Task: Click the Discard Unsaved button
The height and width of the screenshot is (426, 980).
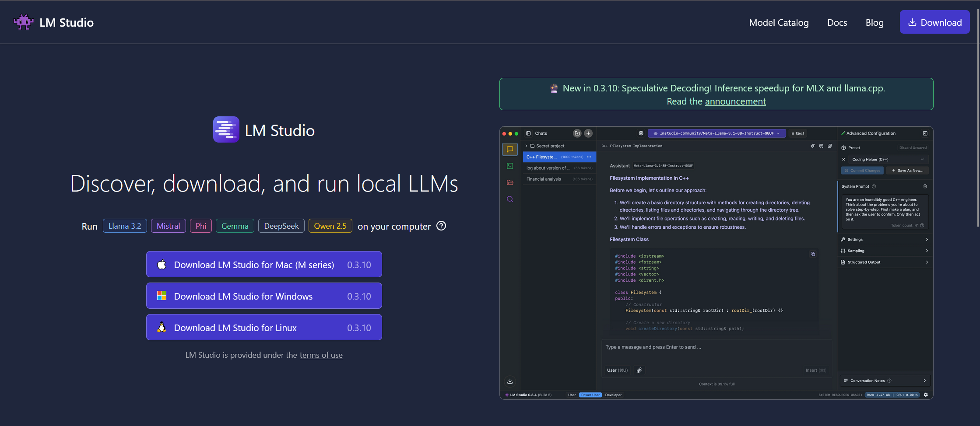Action: [913, 148]
